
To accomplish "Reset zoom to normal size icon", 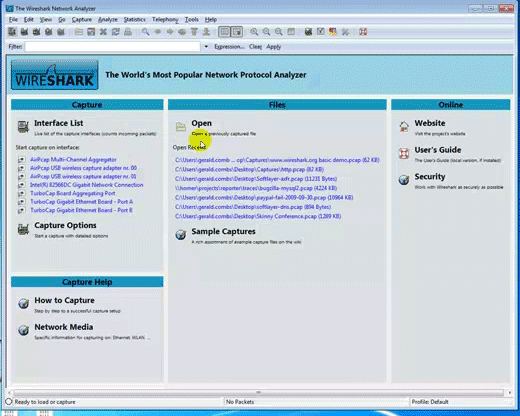I will pyautogui.click(x=279, y=32).
